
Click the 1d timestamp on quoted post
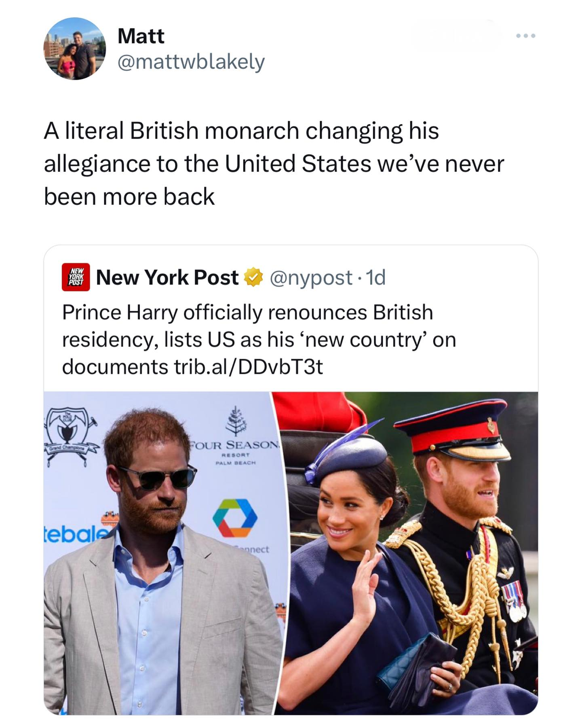click(x=375, y=277)
